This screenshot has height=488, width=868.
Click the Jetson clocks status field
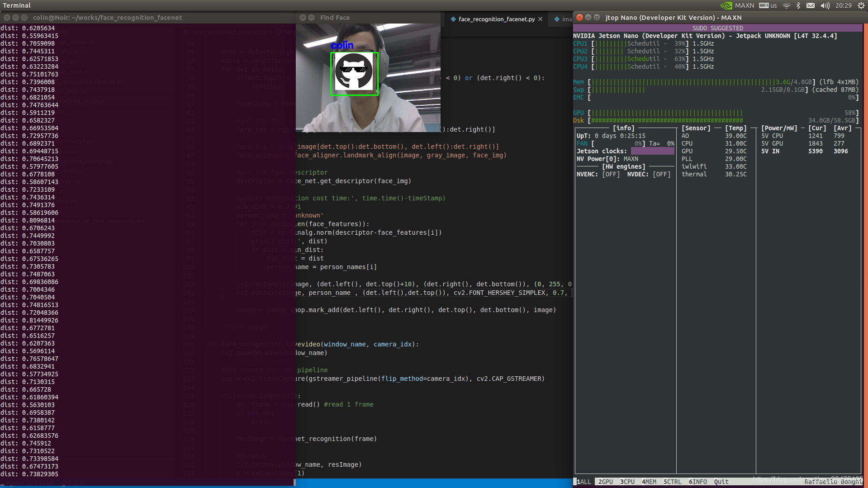(652, 151)
